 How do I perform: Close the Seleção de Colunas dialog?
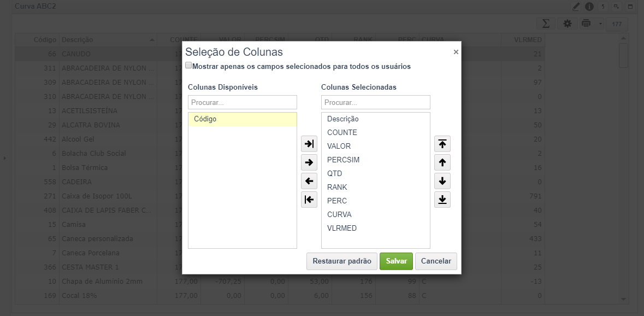pyautogui.click(x=456, y=52)
